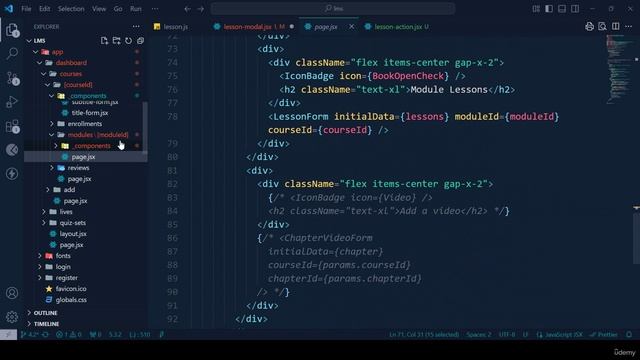Open the Explorer view in activity bar
The height and width of the screenshot is (360, 640).
(12, 30)
